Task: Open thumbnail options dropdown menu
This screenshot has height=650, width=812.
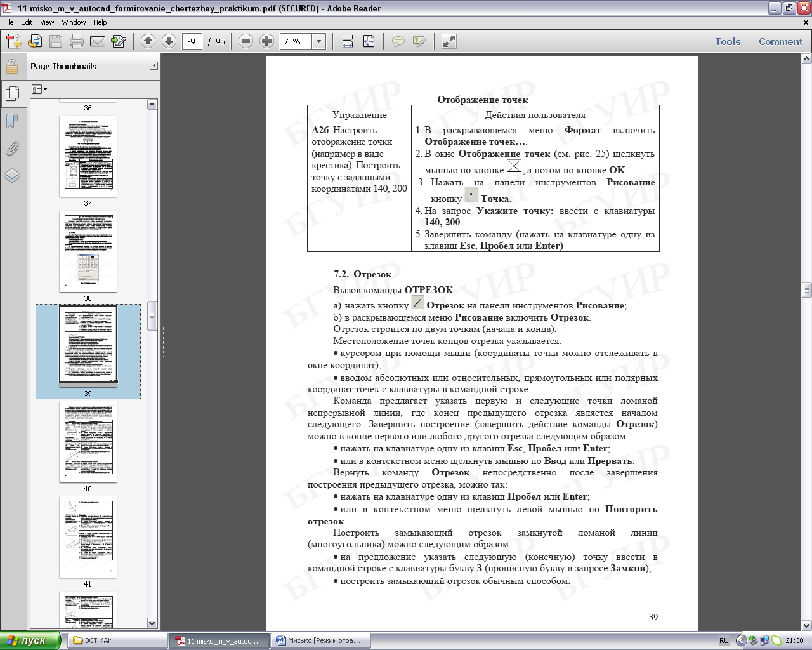Action: coord(39,90)
